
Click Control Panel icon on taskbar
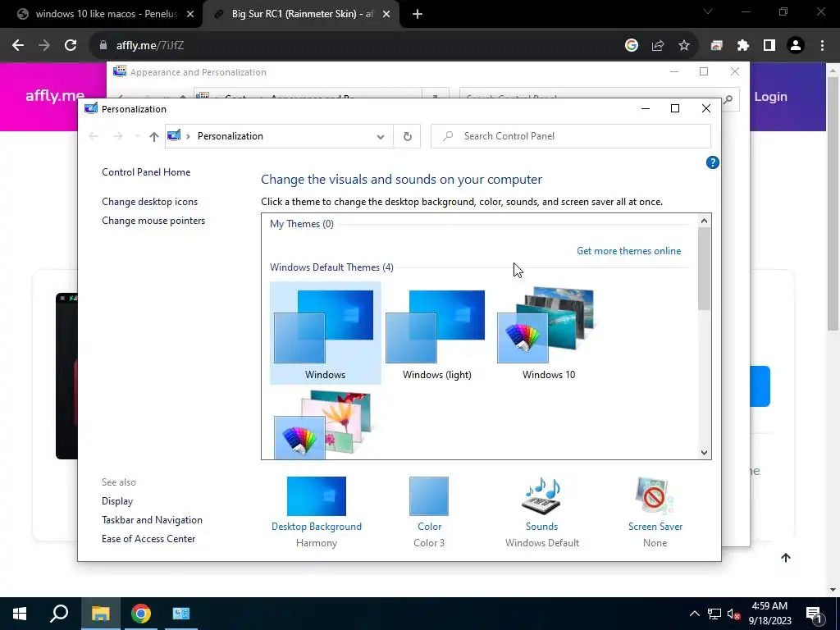[181, 614]
